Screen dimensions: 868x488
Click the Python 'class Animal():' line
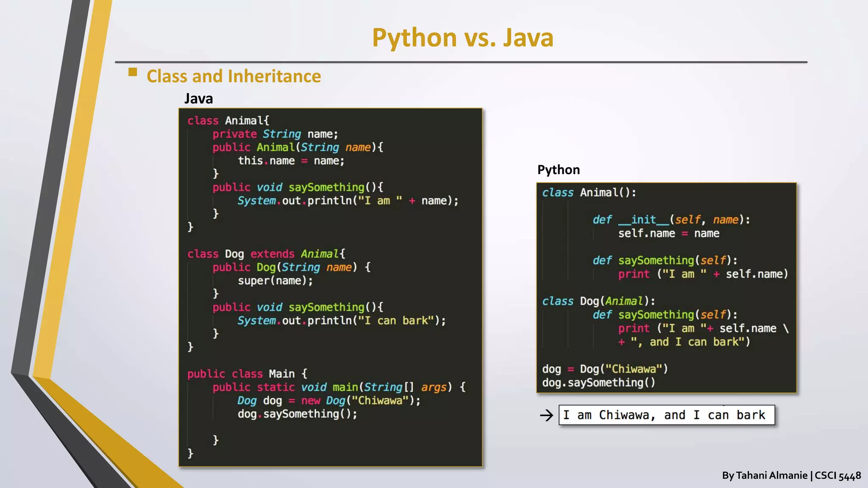589,193
